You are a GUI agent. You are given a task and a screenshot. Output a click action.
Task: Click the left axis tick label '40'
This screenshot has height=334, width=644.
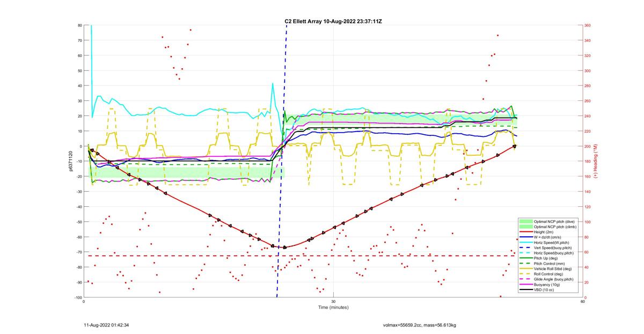tap(79, 86)
